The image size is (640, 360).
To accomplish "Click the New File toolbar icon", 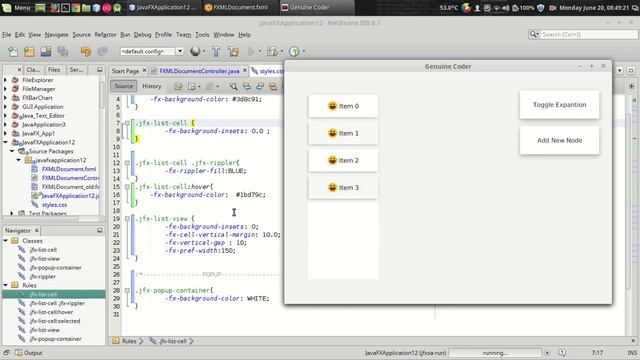I will click(13, 51).
